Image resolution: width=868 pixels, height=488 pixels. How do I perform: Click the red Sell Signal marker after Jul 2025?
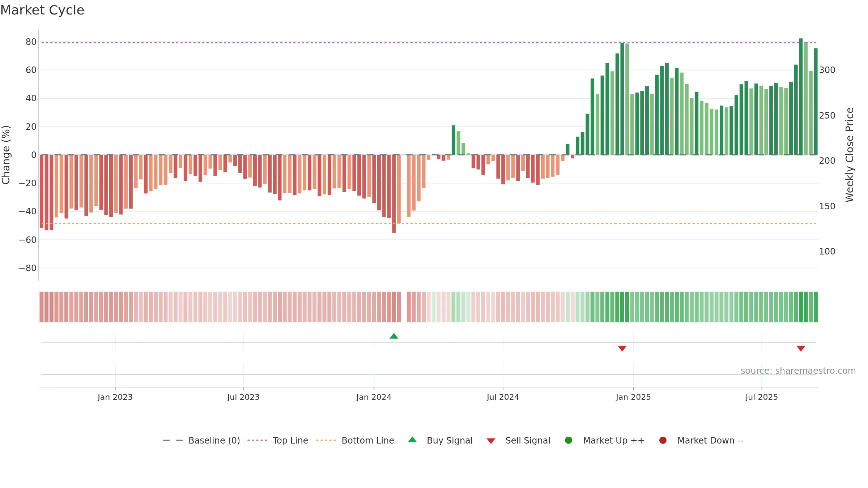coord(801,348)
